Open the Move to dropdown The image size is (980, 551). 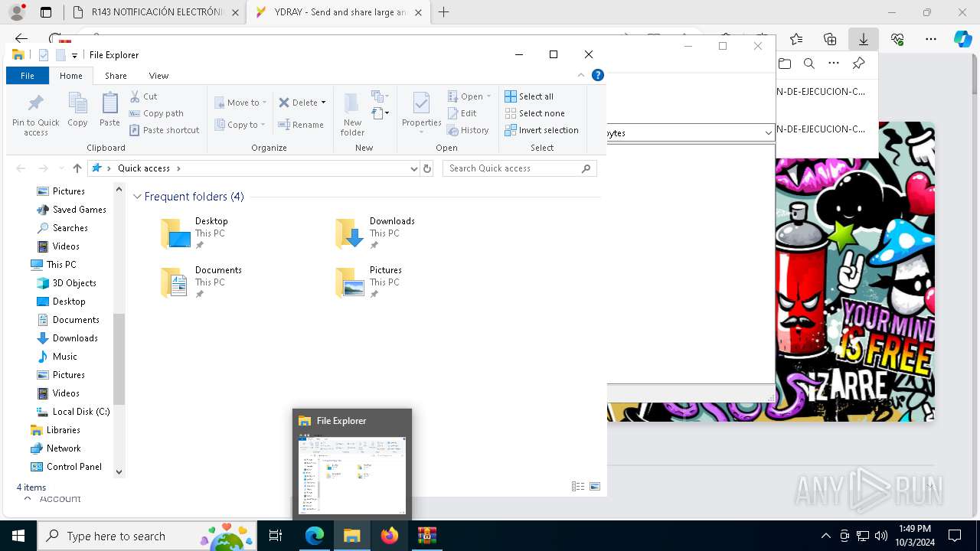tap(240, 103)
